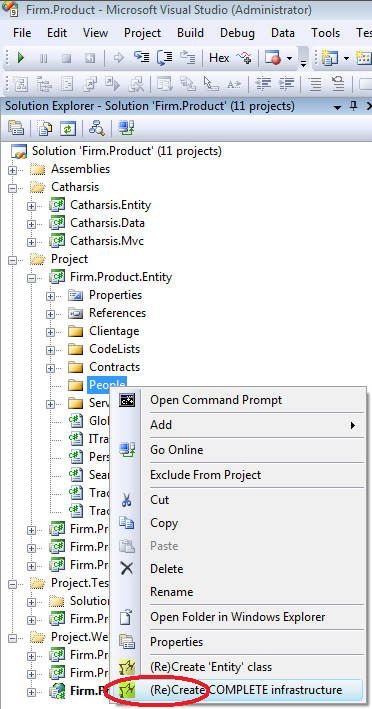This screenshot has height=709, width=372.
Task: Toggle Solution Explorer auto-hide pin
Action: tap(353, 107)
